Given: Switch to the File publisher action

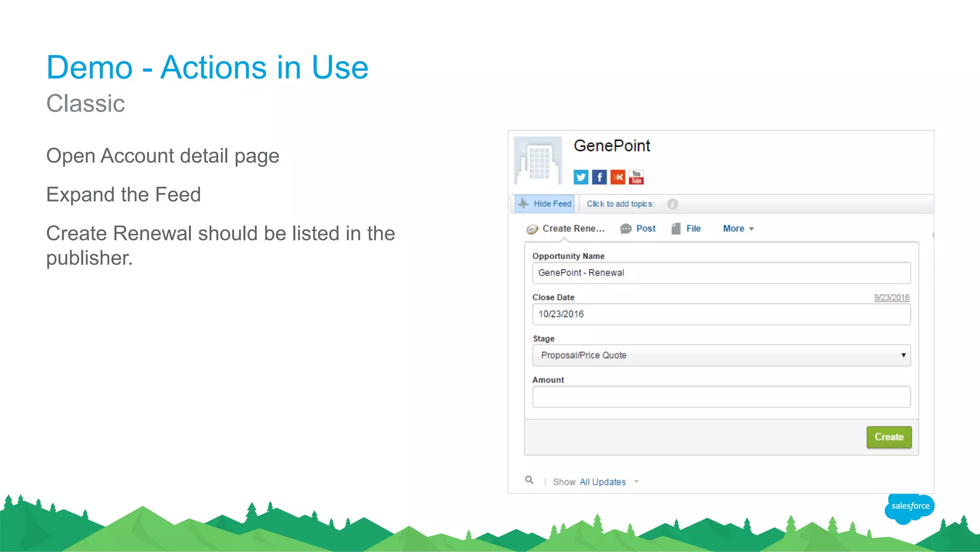Looking at the screenshot, I should pyautogui.click(x=686, y=229).
